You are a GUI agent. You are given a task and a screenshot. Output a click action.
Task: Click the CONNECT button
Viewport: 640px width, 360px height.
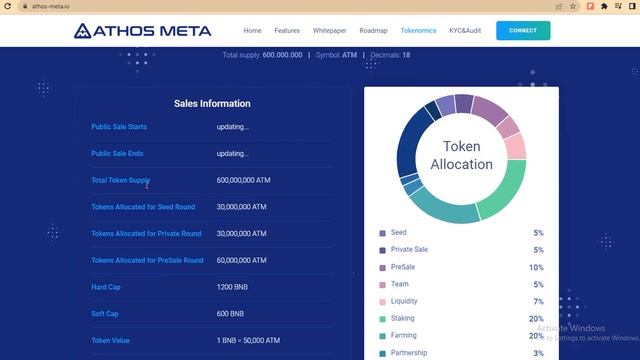523,31
